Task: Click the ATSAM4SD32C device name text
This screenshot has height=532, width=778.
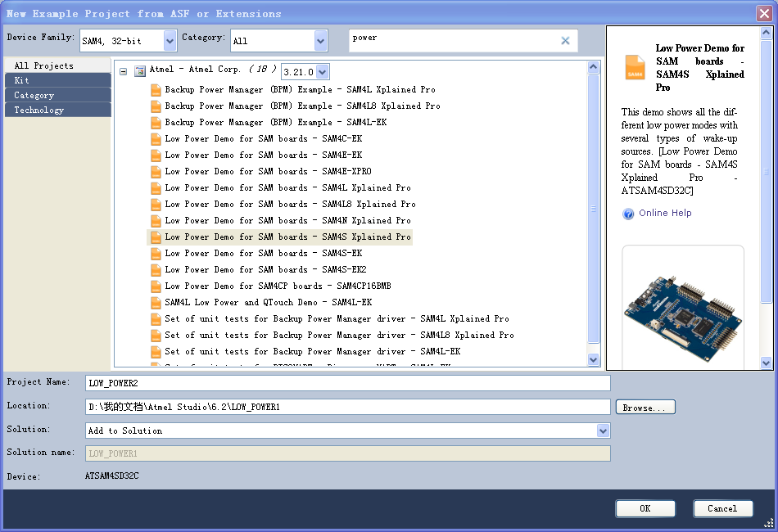Action: [111, 476]
